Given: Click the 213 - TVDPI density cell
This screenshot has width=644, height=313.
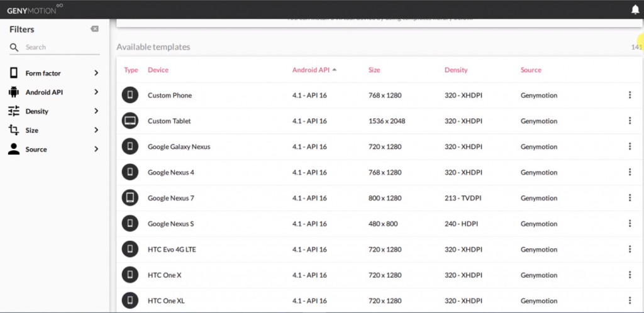Looking at the screenshot, I should 463,198.
